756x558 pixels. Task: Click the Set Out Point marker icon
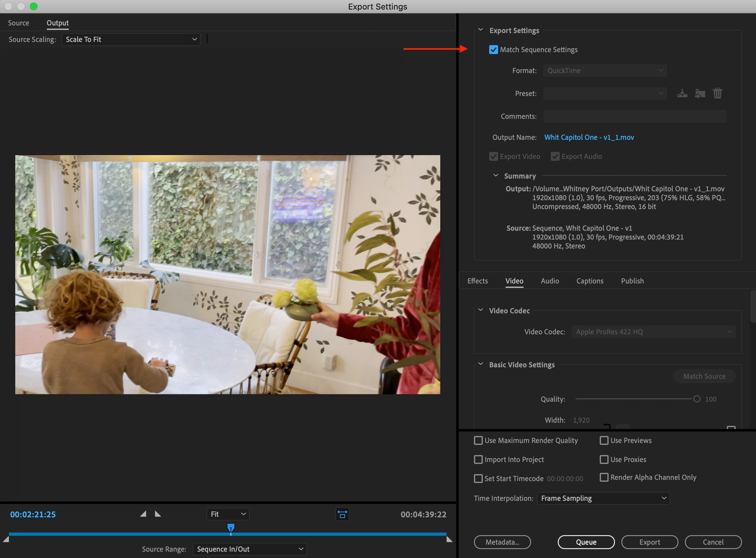pos(158,514)
